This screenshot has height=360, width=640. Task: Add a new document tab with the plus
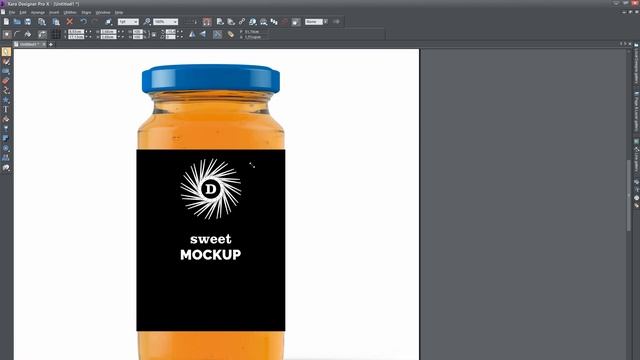pos(51,44)
